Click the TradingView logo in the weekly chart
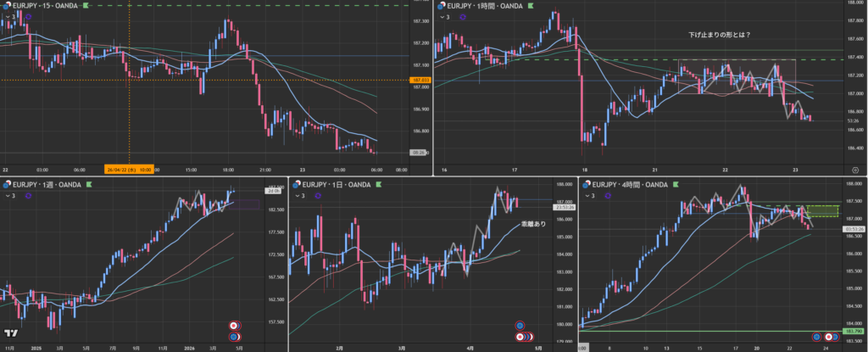 point(11,335)
